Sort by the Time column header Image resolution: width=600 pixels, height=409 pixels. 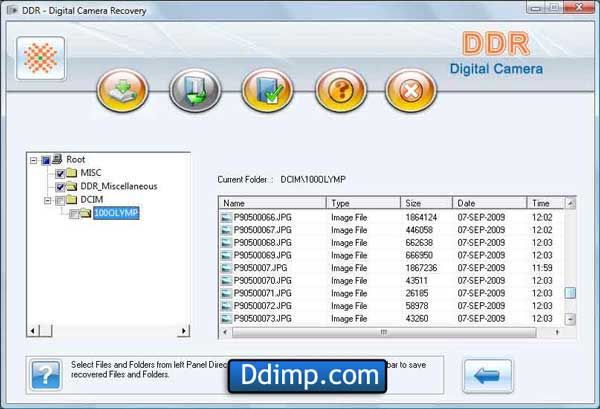(545, 203)
